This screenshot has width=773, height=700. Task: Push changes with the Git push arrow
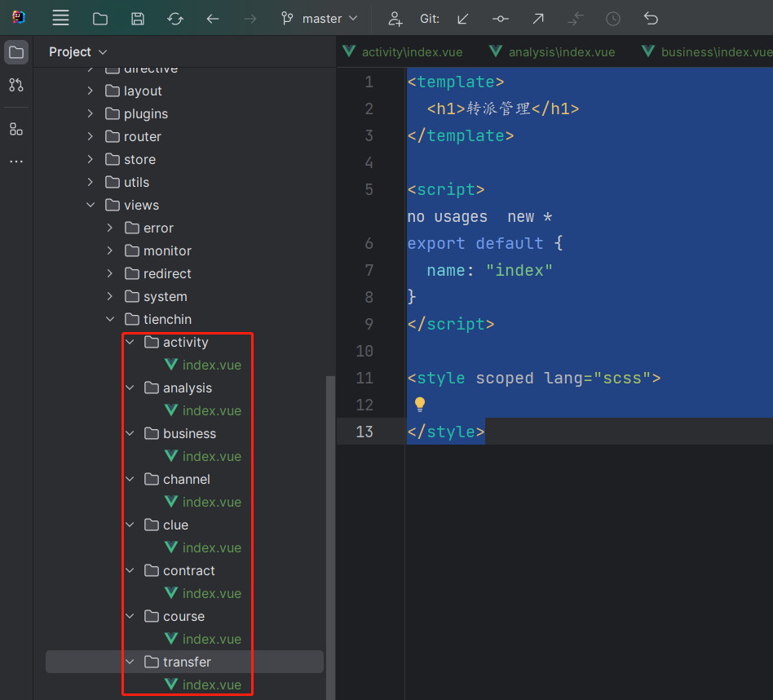538,19
